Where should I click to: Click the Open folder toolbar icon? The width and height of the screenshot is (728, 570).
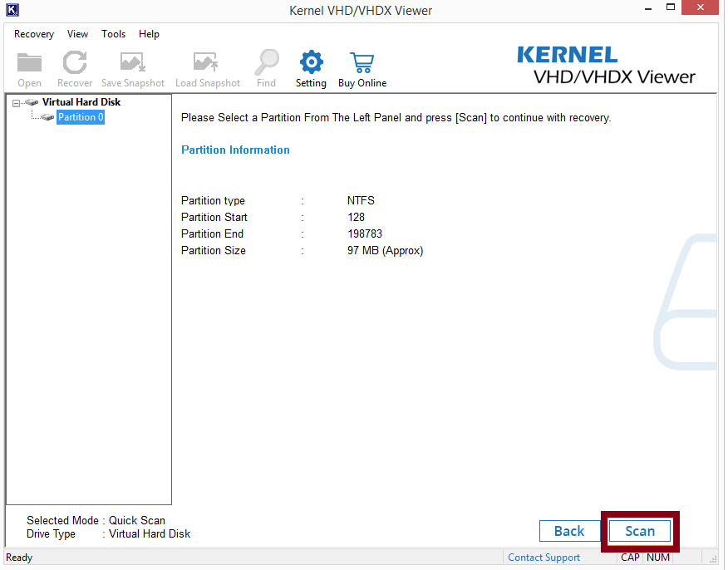[29, 62]
